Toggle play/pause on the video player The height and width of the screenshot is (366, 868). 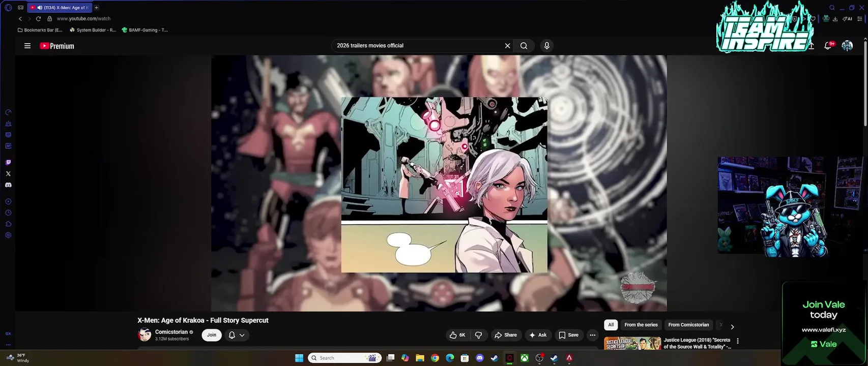[x=439, y=183]
